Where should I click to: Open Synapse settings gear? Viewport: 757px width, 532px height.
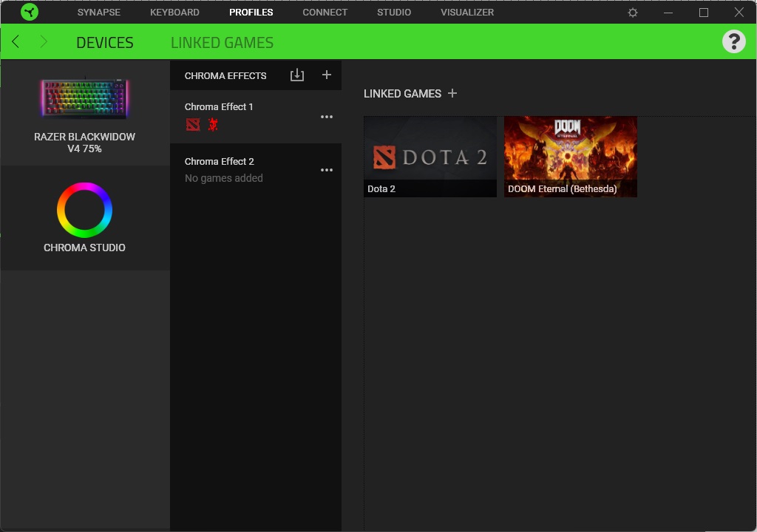[x=633, y=13]
